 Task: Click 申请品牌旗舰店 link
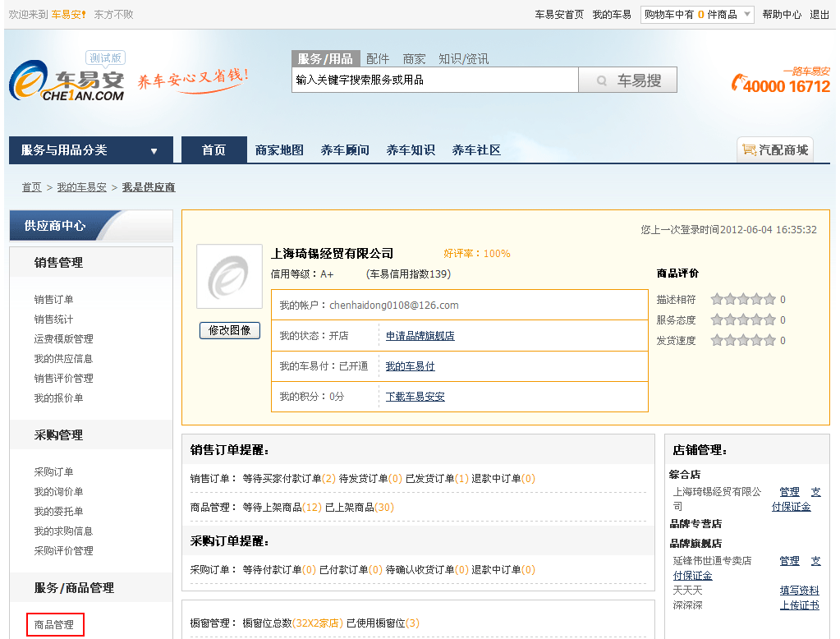tap(420, 336)
